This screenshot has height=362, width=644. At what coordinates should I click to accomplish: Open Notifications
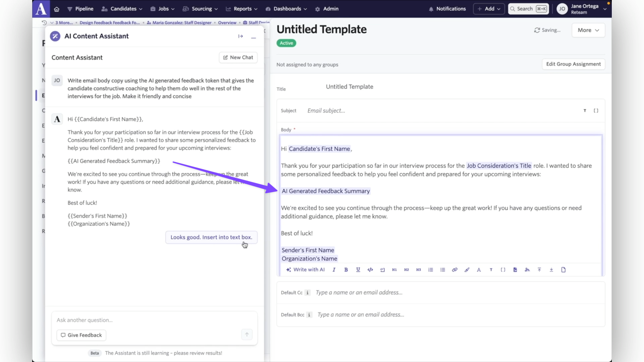coord(447,9)
